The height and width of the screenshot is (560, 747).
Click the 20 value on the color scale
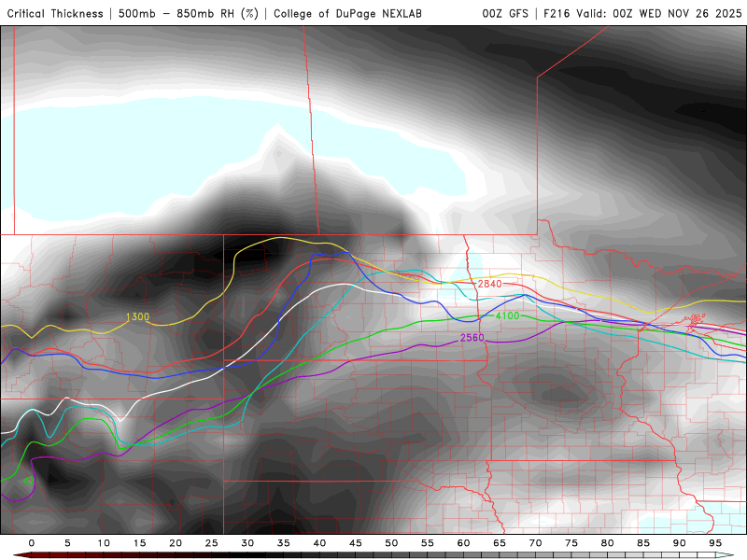pos(176,543)
